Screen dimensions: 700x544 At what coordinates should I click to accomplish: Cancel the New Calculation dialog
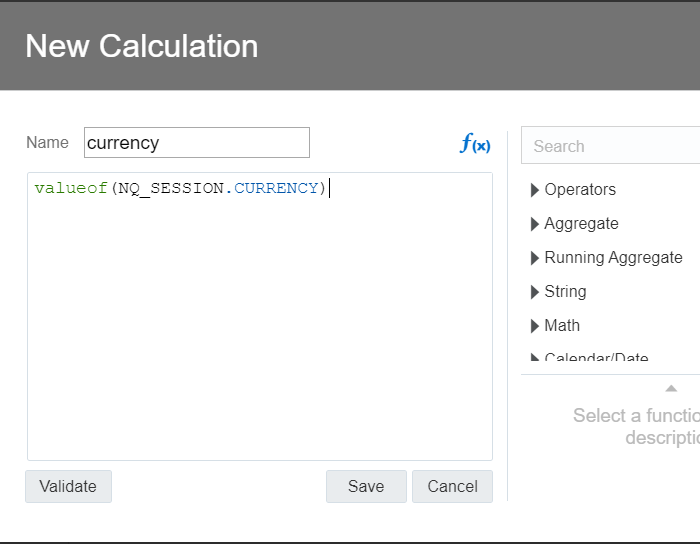click(x=452, y=486)
